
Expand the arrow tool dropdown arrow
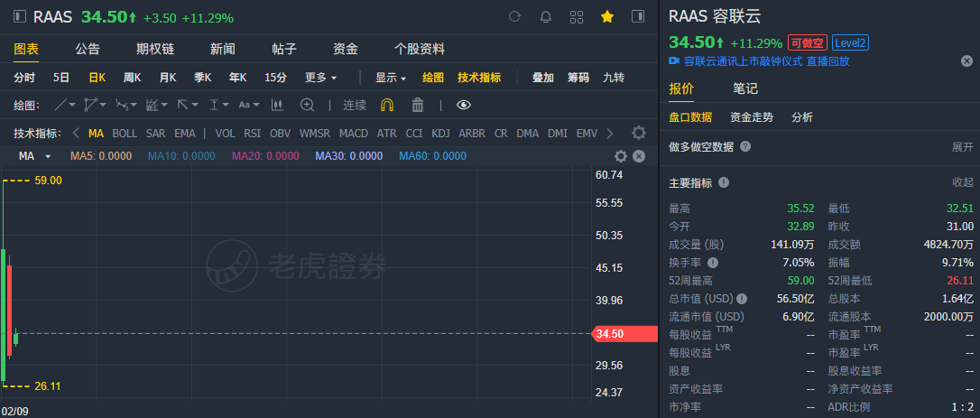(x=195, y=105)
